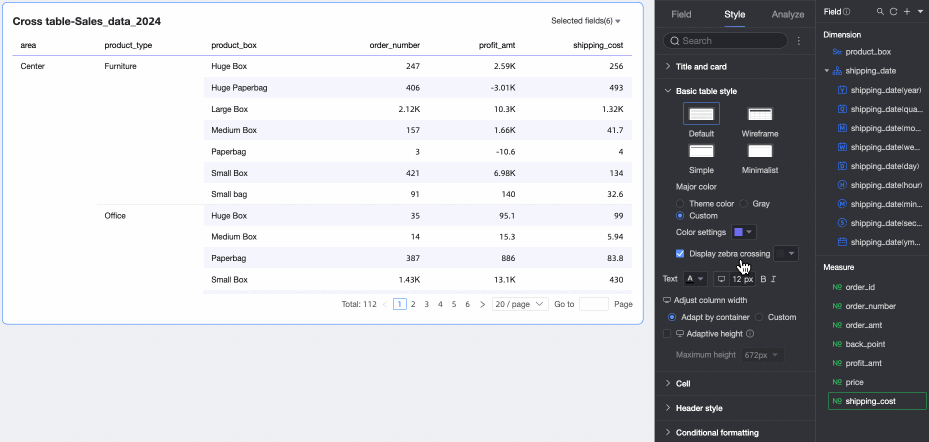Screen dimensions: 929x442
Task: Click the plus icon to add a field
Action: [906, 11]
